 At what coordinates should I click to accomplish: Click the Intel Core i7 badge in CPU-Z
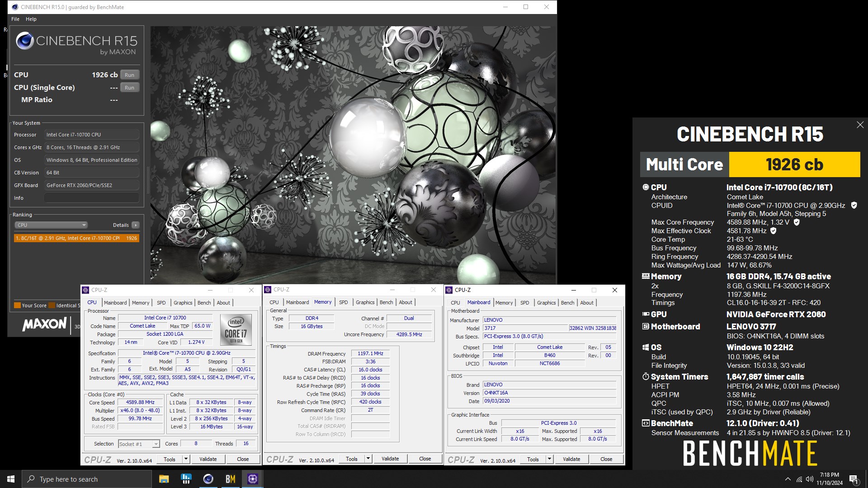pyautogui.click(x=236, y=329)
